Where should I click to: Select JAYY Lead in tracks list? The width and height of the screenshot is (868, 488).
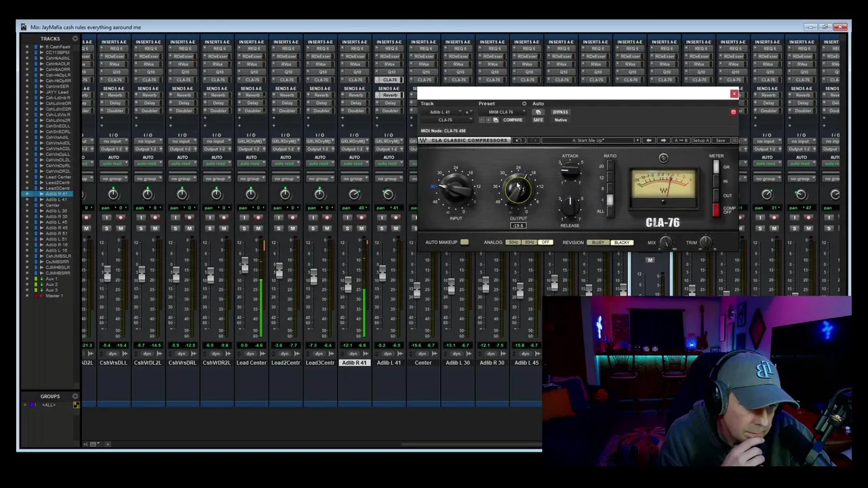pos(58,91)
